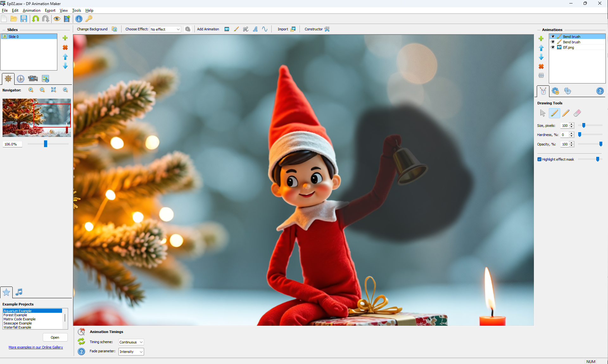Expand the Fade parameter dropdown

click(131, 352)
